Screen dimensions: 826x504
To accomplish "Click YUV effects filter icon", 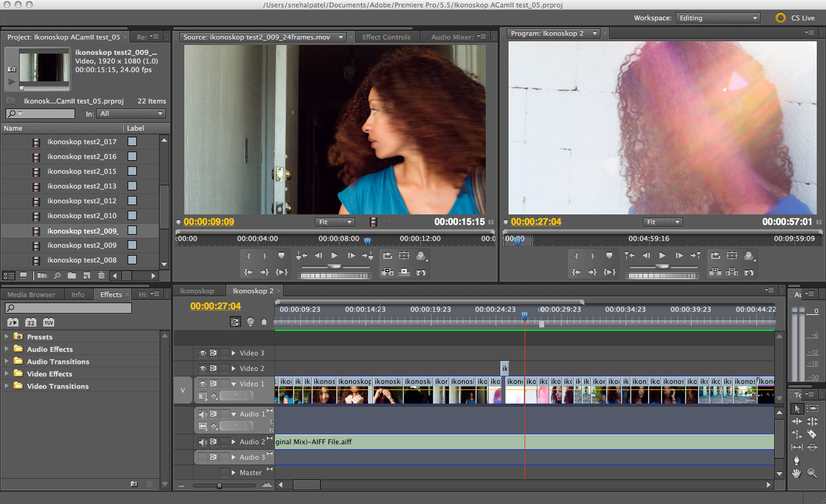I will tap(49, 322).
